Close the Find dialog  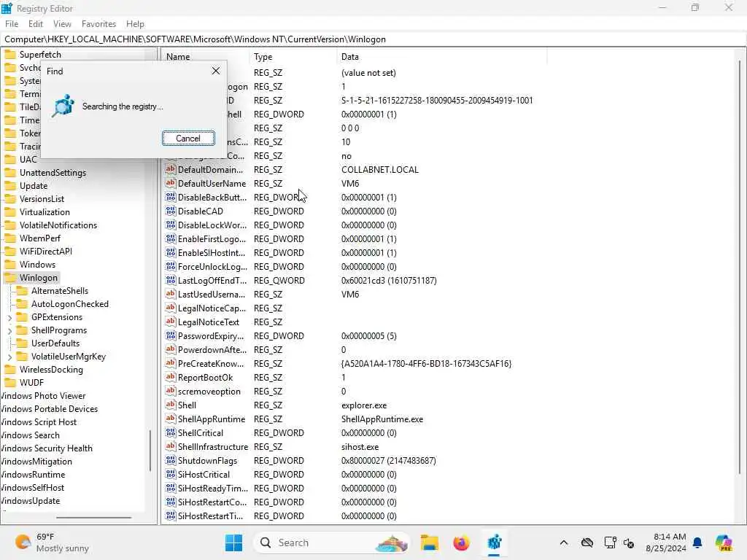pos(216,71)
